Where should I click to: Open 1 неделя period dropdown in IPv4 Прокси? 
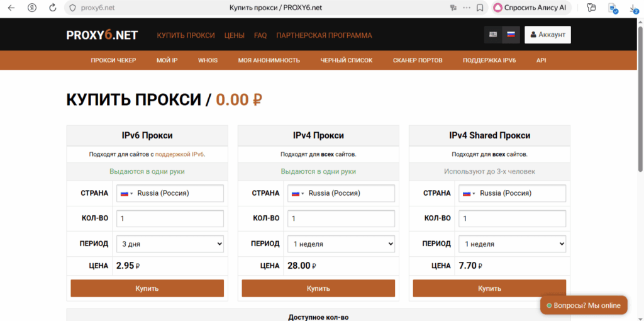click(x=341, y=244)
